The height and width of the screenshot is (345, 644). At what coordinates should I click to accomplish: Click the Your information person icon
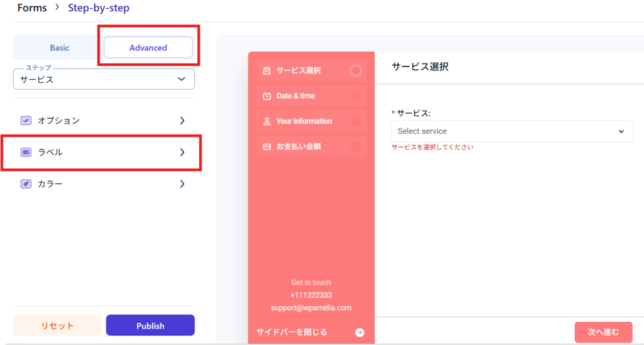click(267, 121)
